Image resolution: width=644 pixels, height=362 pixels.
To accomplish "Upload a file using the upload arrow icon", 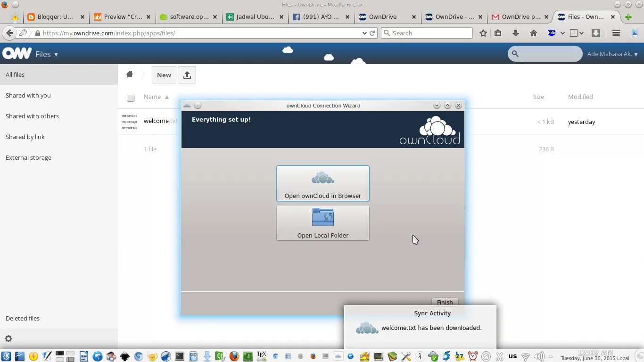I will pos(187,75).
